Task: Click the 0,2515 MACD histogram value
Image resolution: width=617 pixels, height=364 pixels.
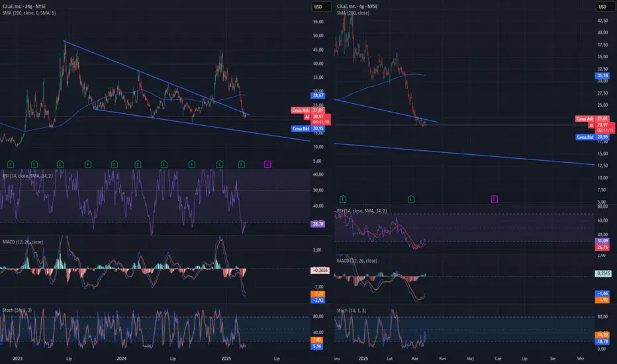Action: [x=604, y=273]
